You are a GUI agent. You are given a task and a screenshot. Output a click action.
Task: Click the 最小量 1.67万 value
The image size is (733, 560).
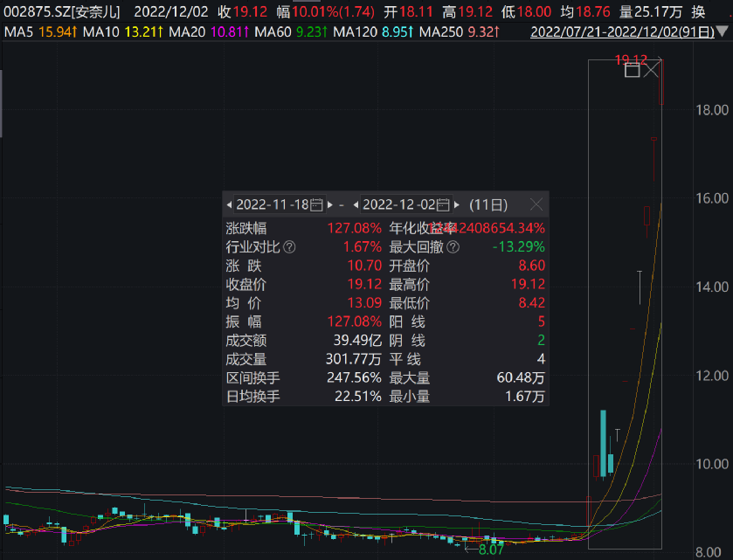[x=525, y=397]
